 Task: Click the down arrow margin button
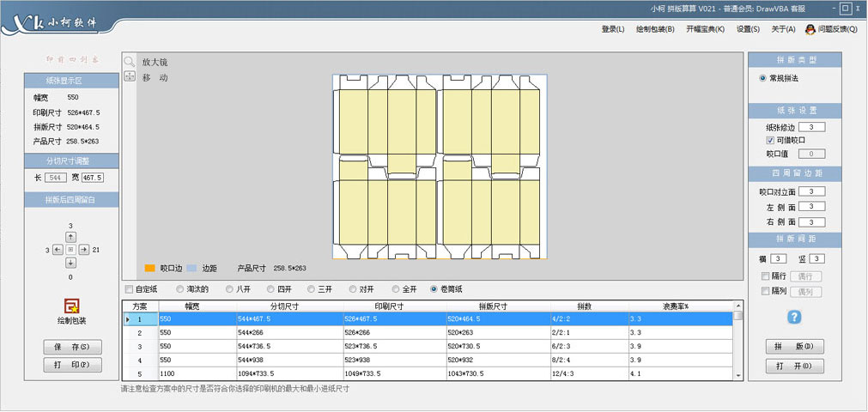click(x=70, y=263)
